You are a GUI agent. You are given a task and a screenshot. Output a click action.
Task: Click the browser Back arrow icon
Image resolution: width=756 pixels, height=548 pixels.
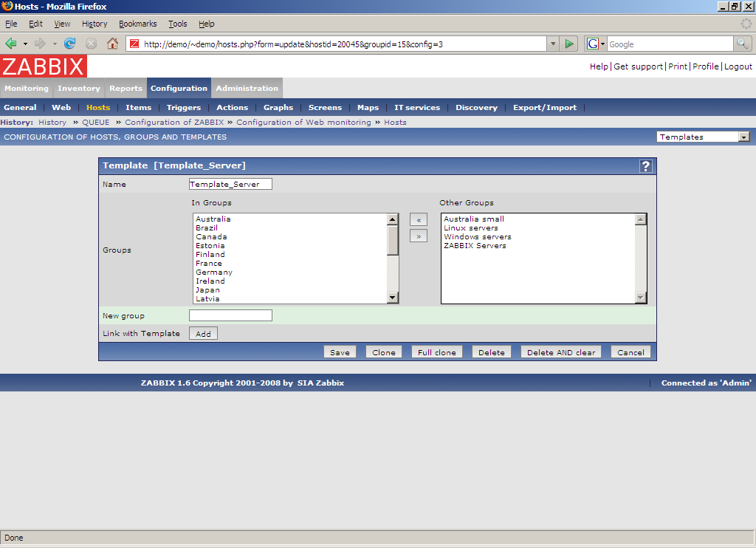point(10,44)
